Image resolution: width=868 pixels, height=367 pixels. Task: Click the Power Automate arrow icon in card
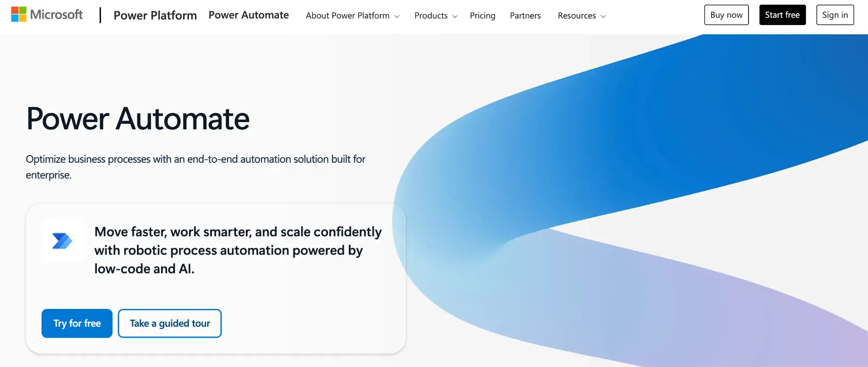tap(62, 241)
